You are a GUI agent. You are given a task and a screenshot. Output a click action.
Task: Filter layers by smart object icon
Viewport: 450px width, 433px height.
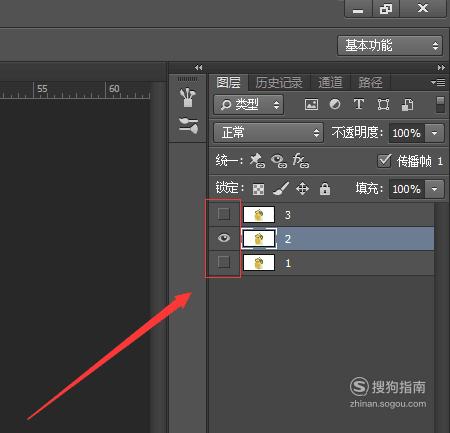(x=407, y=105)
